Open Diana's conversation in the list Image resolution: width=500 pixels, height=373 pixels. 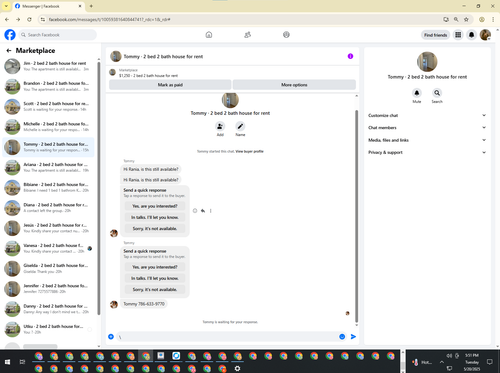coord(48,208)
